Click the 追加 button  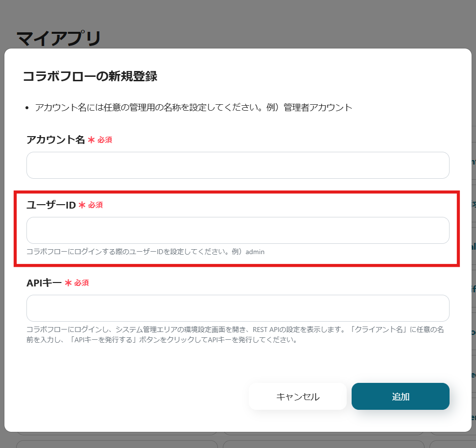coord(401,397)
